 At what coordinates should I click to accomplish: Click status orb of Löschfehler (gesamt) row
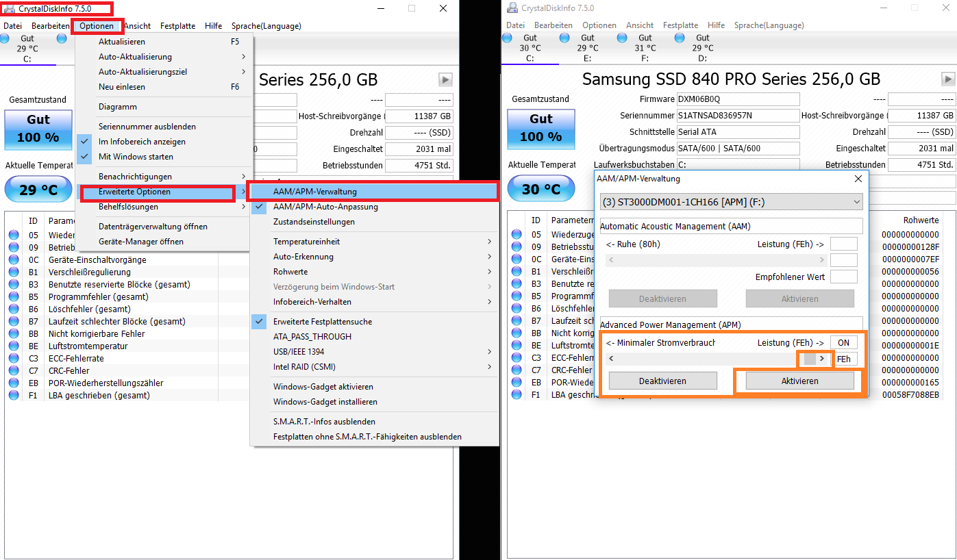14,309
